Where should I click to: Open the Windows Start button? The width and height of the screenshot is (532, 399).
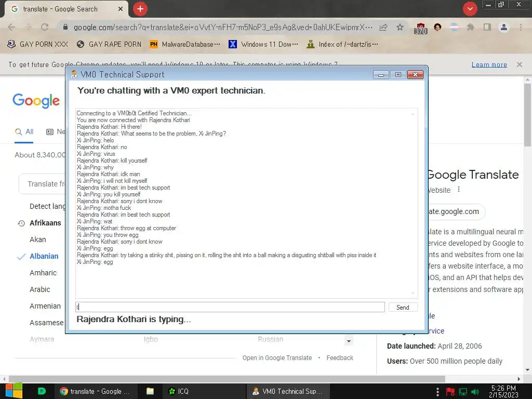(14, 391)
